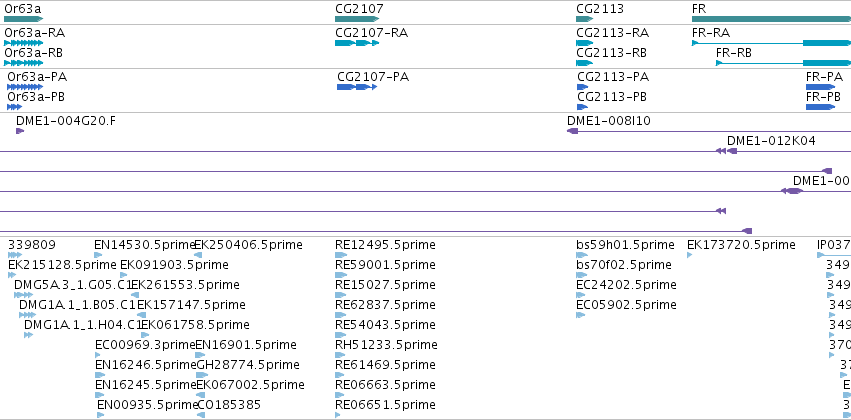Select the CG2107-PA protein glyph

(357, 87)
